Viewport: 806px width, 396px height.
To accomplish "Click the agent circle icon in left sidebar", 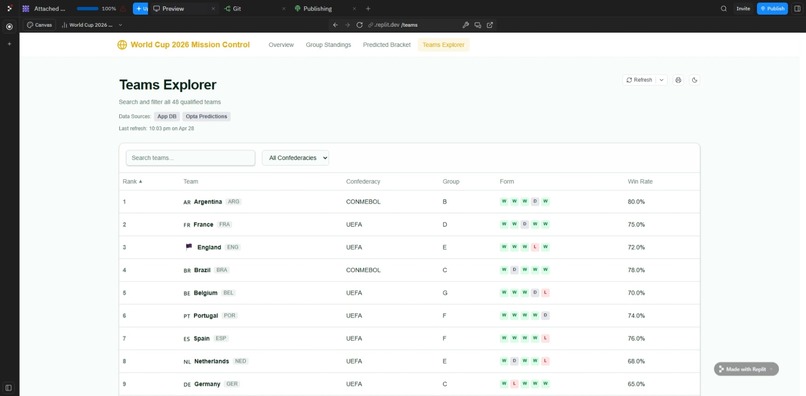I will pos(9,27).
